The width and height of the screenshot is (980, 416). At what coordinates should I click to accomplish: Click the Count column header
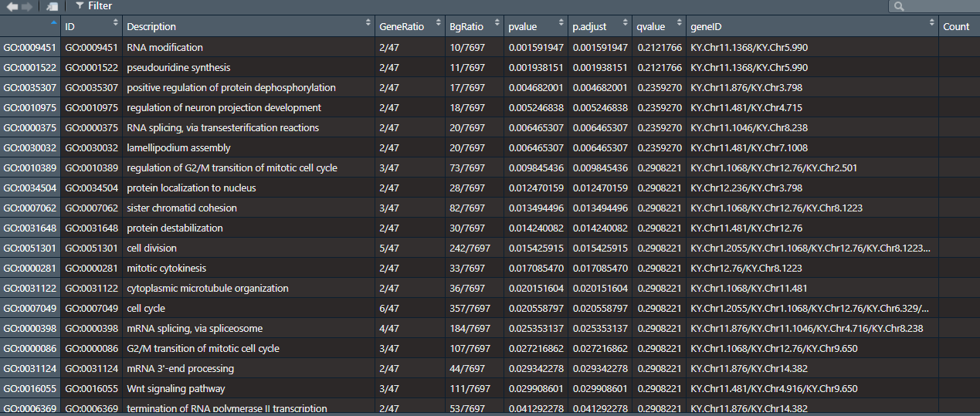pyautogui.click(x=959, y=26)
